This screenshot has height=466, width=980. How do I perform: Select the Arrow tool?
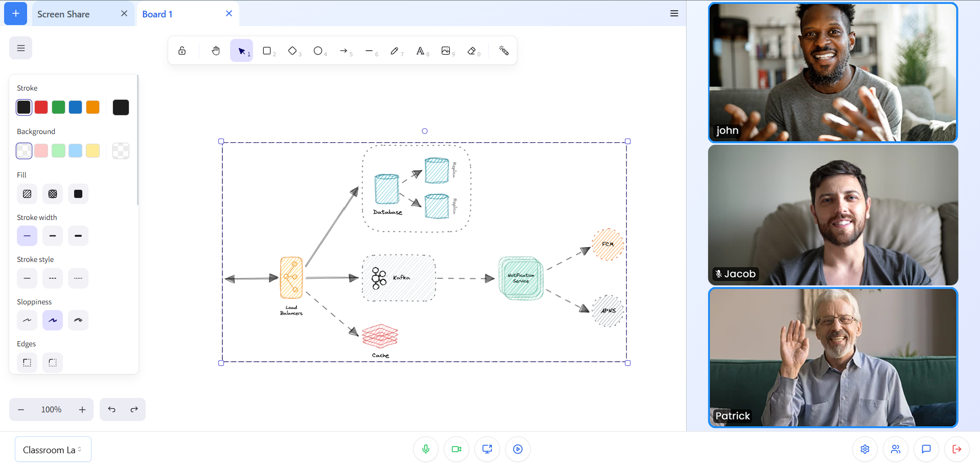pos(345,51)
